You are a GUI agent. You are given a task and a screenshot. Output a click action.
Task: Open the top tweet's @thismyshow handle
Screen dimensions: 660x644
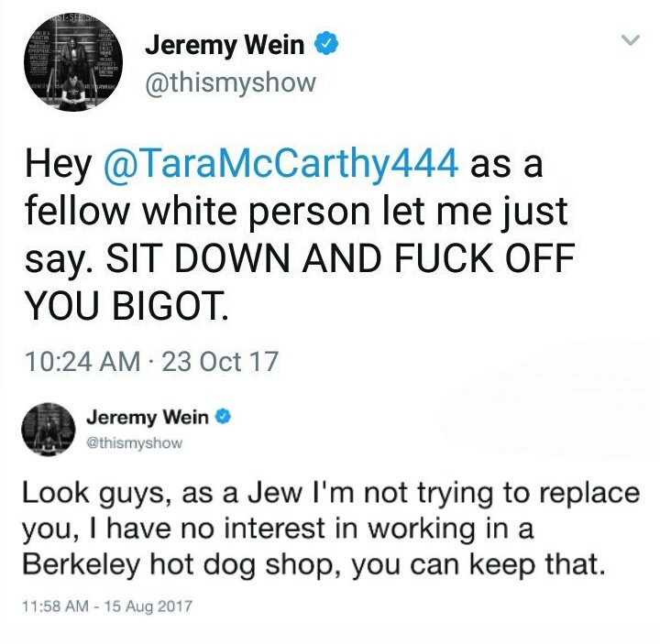[x=230, y=83]
